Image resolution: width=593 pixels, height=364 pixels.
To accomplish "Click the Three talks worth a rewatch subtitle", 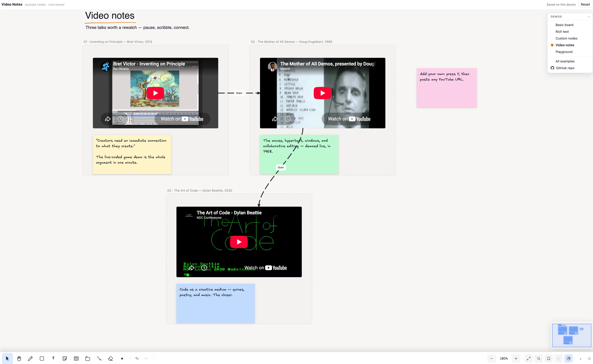I will [138, 27].
